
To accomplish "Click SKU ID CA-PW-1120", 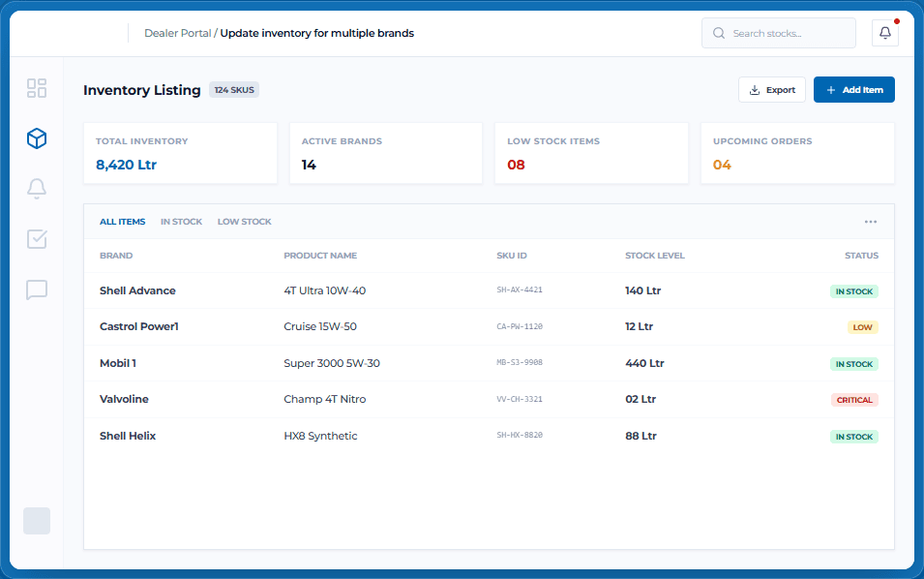I will click(520, 326).
